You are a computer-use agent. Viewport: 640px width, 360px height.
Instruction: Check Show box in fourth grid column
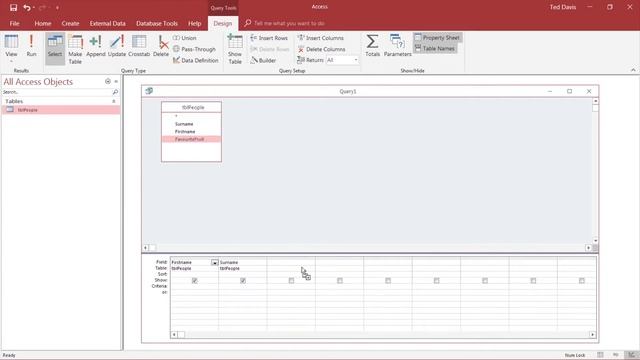coord(340,281)
